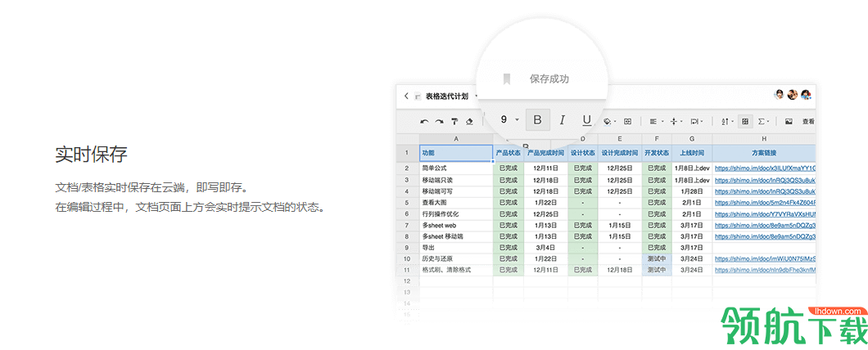Select the 产品完成时间 header cell
The image size is (868, 350).
point(546,153)
